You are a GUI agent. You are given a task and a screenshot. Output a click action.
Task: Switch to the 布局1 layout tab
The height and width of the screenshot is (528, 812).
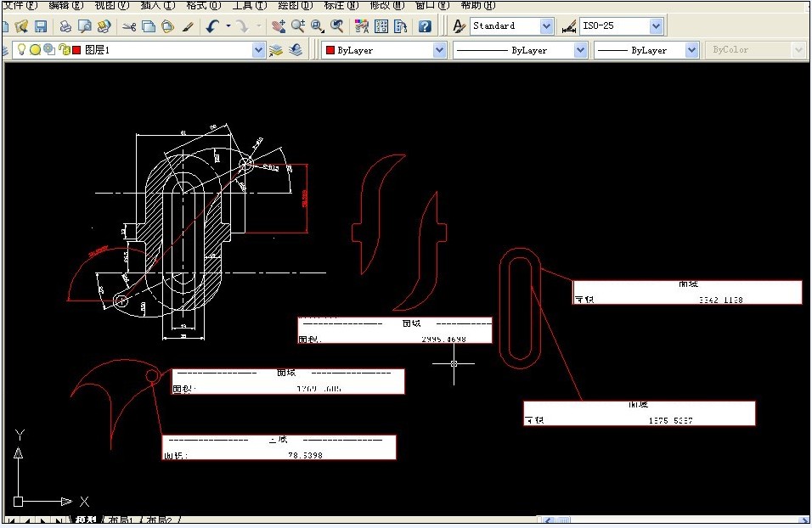121,520
